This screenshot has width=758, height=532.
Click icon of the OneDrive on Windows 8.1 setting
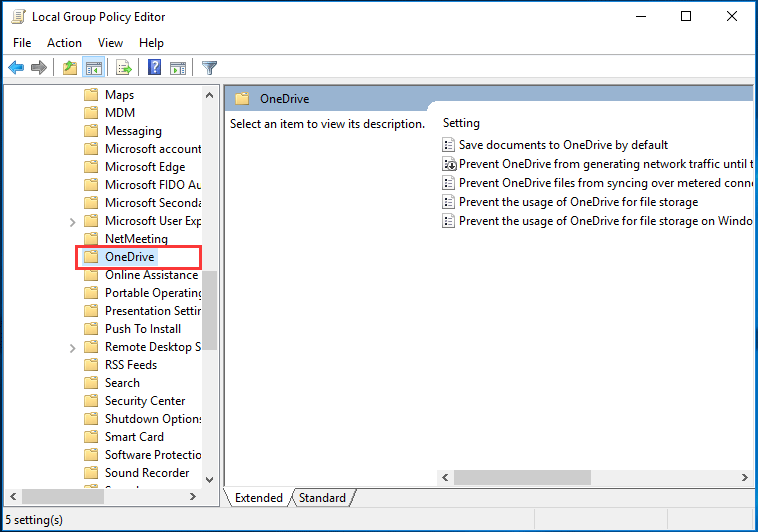(x=449, y=221)
